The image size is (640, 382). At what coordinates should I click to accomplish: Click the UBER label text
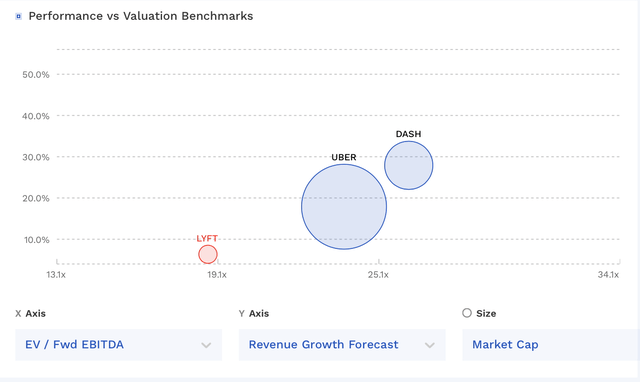click(344, 157)
